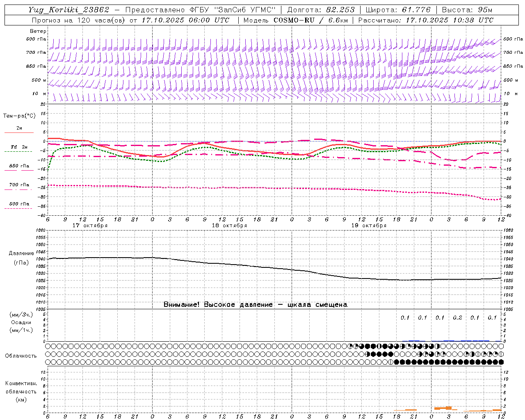Click the Модель COSMO-RU / 6.6км label

click(x=296, y=20)
